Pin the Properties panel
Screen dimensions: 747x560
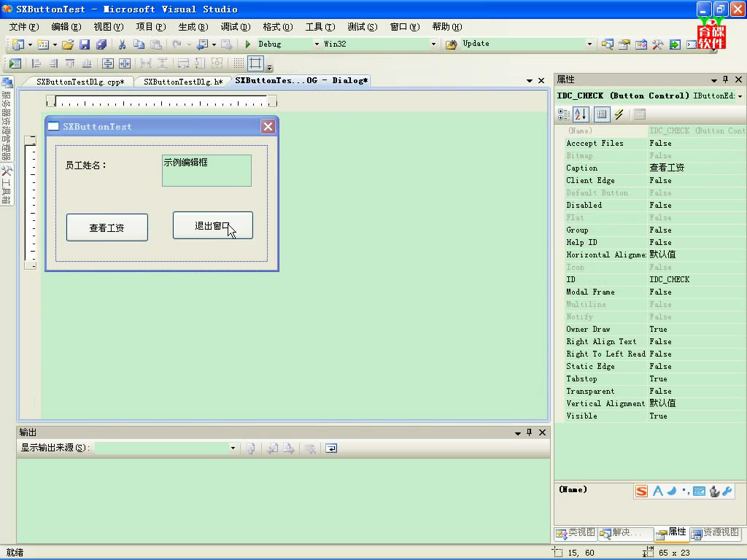click(726, 79)
